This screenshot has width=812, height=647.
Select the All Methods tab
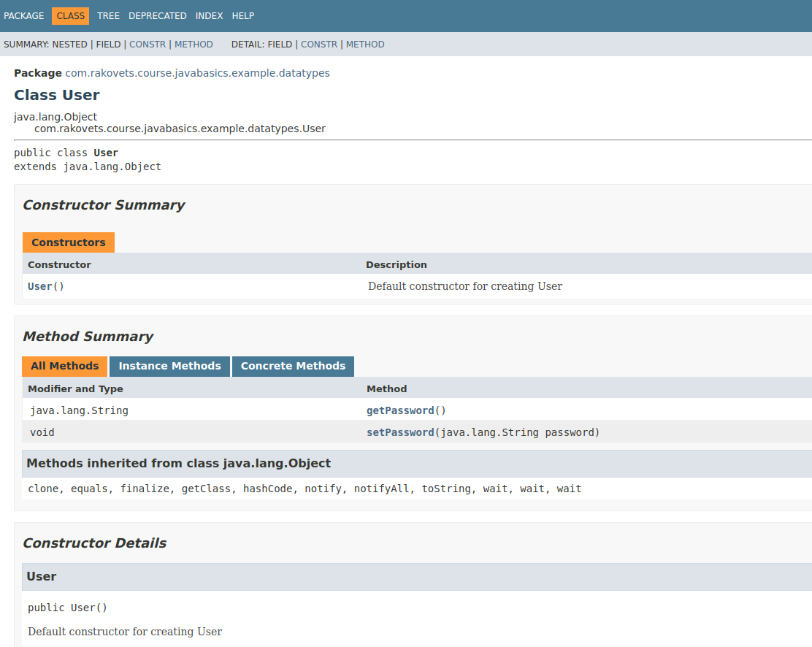65,367
